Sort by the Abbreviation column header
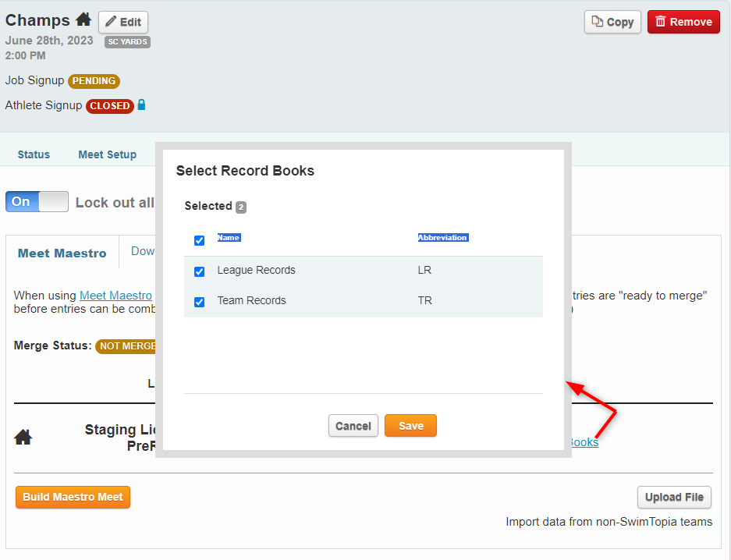This screenshot has width=731, height=560. click(x=442, y=237)
